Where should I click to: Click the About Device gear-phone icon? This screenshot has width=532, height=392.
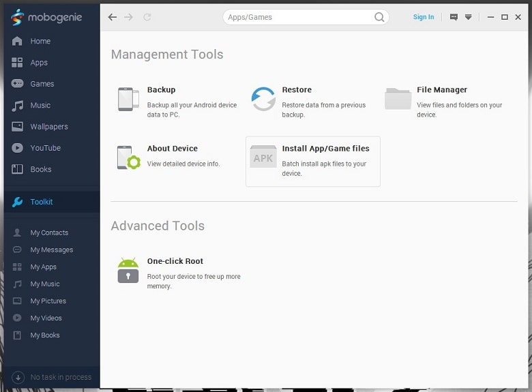[x=129, y=157]
